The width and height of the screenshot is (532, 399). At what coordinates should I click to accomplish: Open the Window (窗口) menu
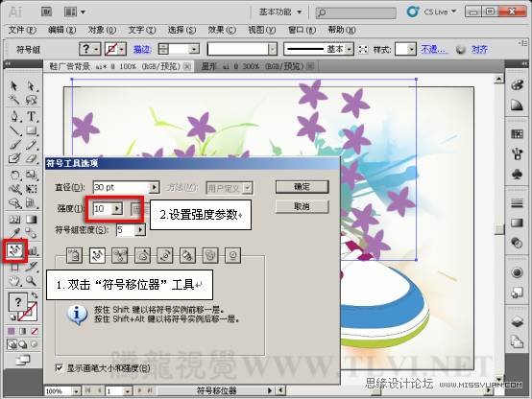(302, 30)
